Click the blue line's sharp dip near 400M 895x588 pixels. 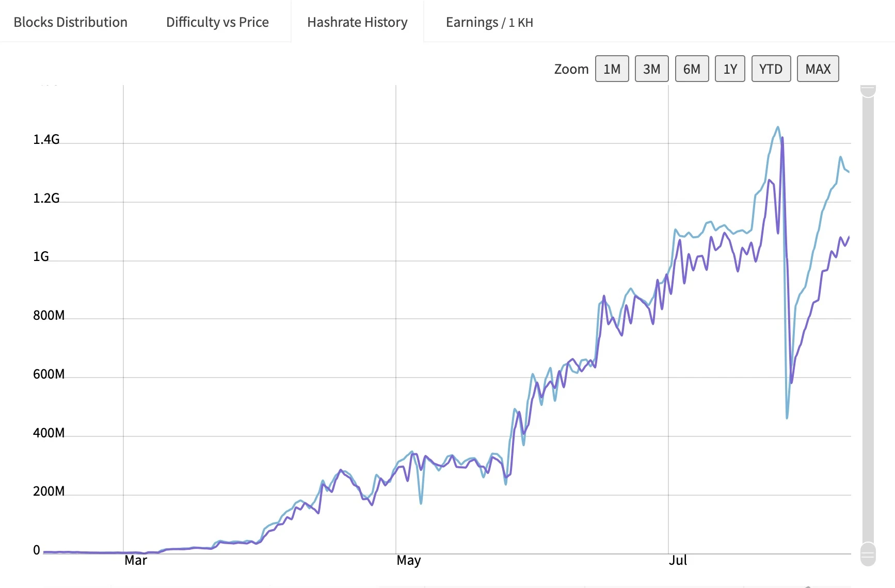point(787,418)
